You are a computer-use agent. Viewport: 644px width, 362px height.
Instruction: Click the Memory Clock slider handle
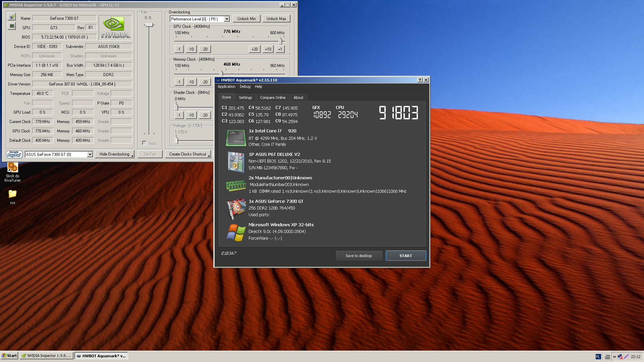point(221,73)
